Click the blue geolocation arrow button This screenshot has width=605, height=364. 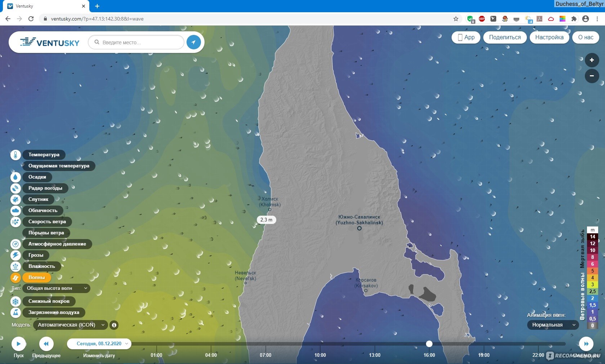click(x=193, y=42)
